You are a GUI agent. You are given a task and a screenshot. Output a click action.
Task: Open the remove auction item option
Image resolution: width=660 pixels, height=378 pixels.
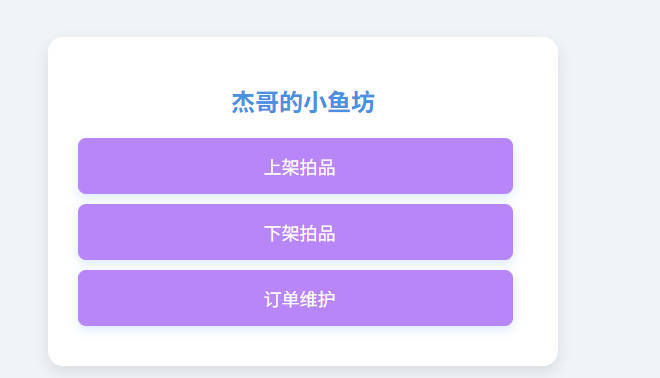tap(295, 232)
